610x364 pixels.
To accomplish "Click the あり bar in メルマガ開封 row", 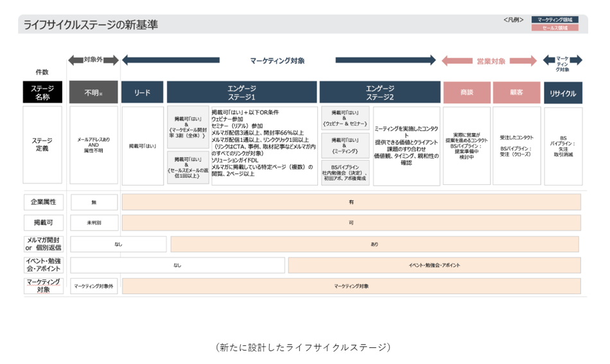I will 374,244.
